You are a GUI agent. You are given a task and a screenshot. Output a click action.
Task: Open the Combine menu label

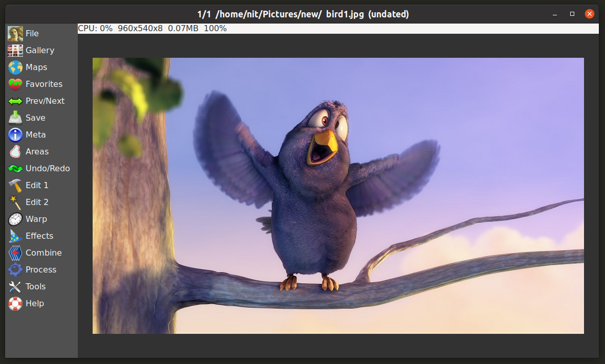click(44, 253)
